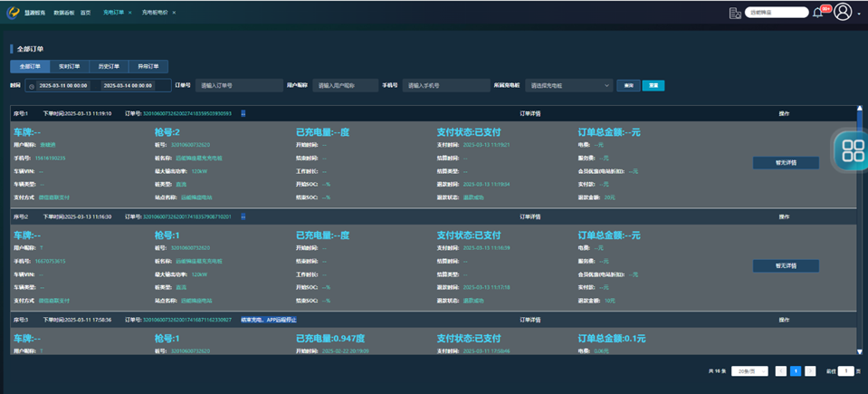868x394 pixels.
Task: Click the app logo in the top-left corner
Action: 14,13
